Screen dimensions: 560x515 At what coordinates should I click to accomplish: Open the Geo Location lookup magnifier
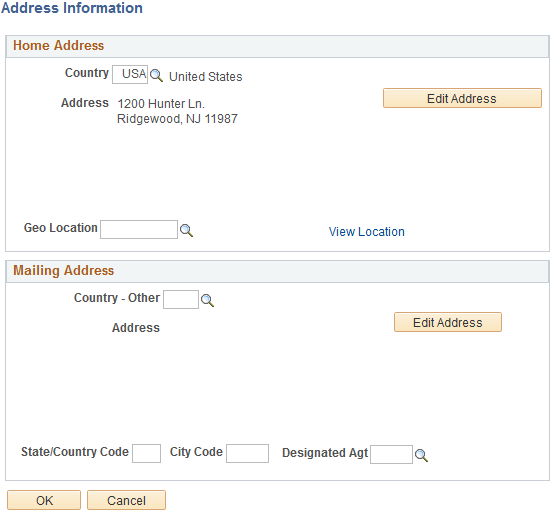coord(186,230)
